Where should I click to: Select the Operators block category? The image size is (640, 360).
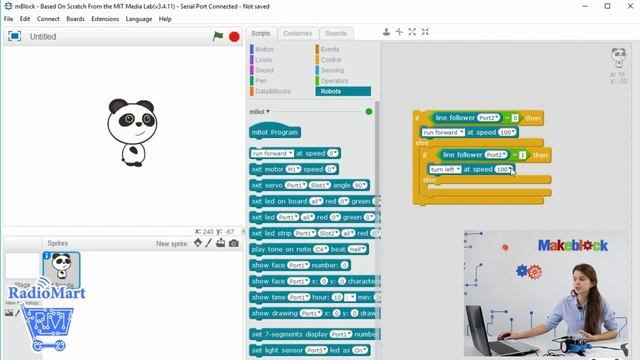(334, 81)
